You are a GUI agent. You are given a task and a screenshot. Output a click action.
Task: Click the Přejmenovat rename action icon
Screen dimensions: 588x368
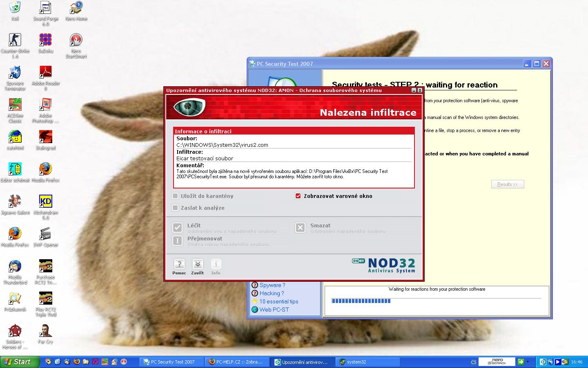[177, 240]
